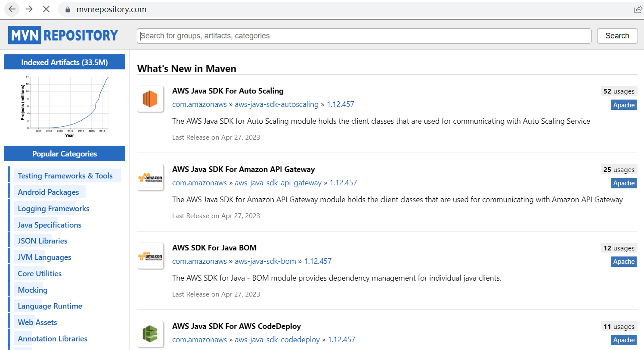Open the projects-per-year growth chart

65,106
